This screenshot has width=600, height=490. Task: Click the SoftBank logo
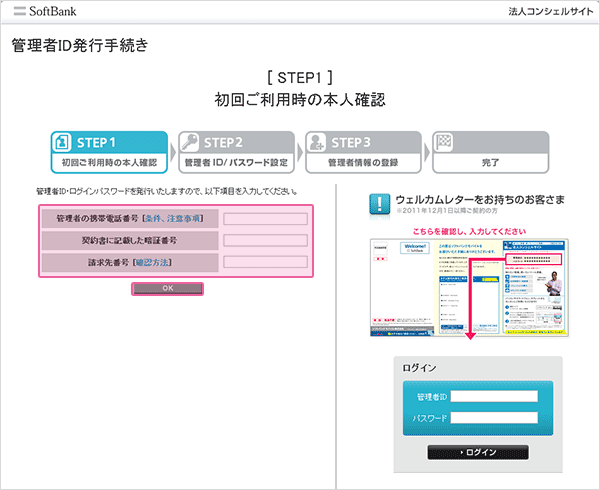point(46,12)
